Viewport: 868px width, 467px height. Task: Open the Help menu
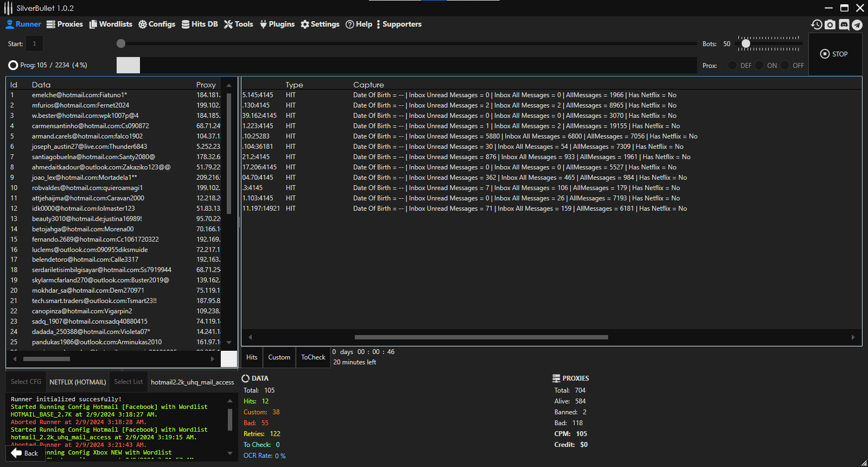359,24
